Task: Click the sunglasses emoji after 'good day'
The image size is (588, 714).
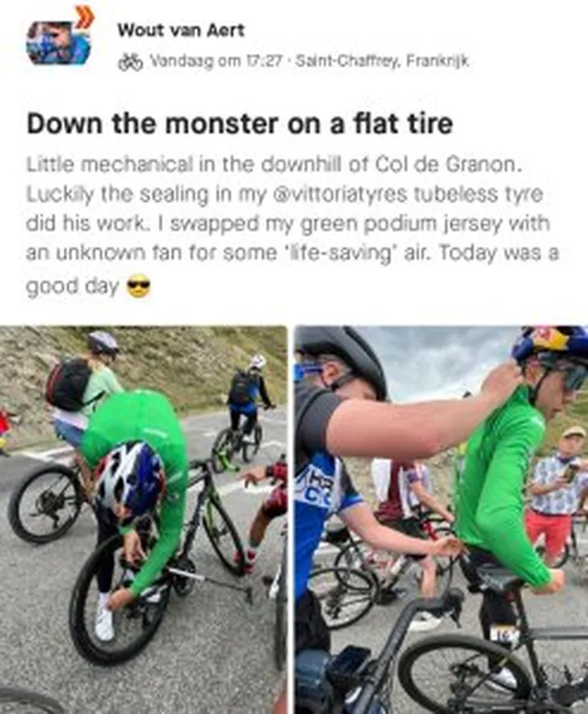Action: (138, 287)
